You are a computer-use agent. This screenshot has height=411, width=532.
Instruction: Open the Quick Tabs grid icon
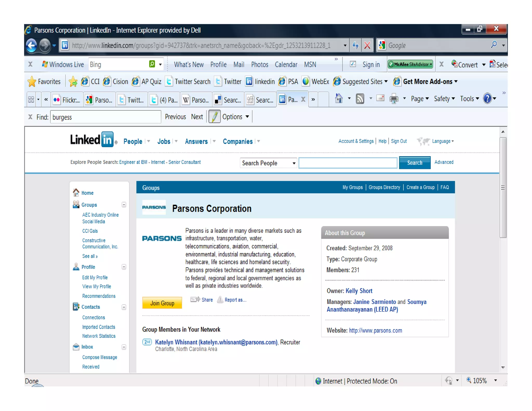pyautogui.click(x=31, y=100)
